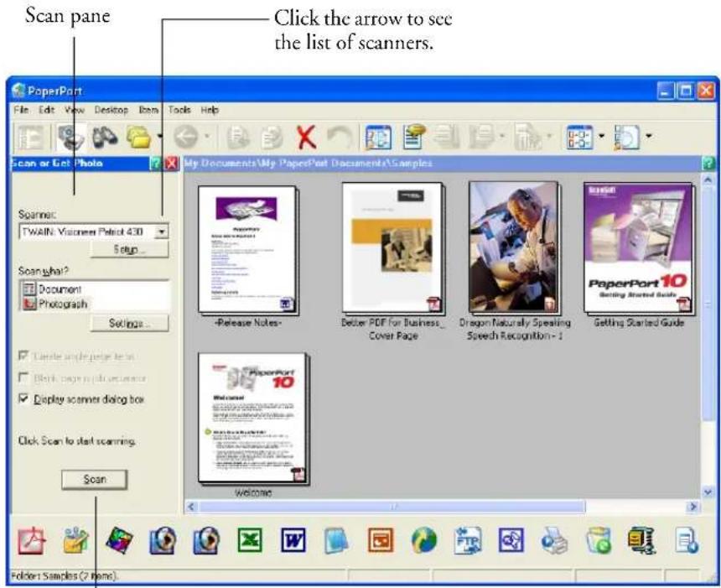Open dropdown arrow beside Back icon

207,136
